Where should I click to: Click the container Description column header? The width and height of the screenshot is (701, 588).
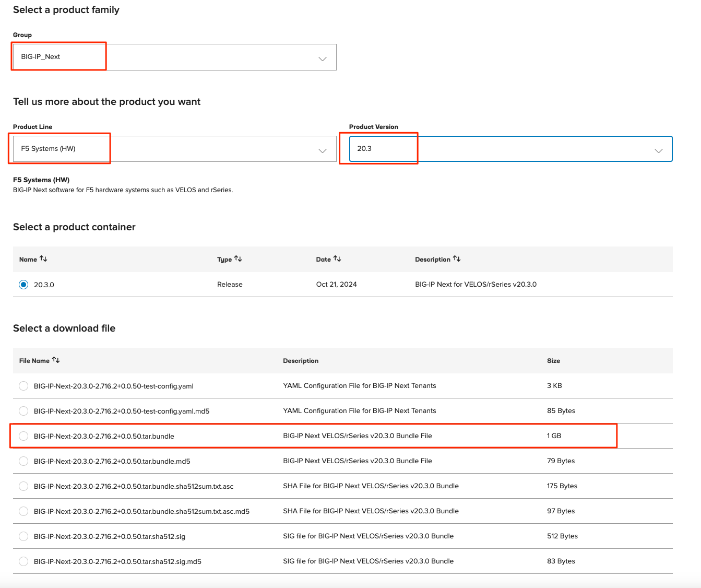click(x=433, y=260)
